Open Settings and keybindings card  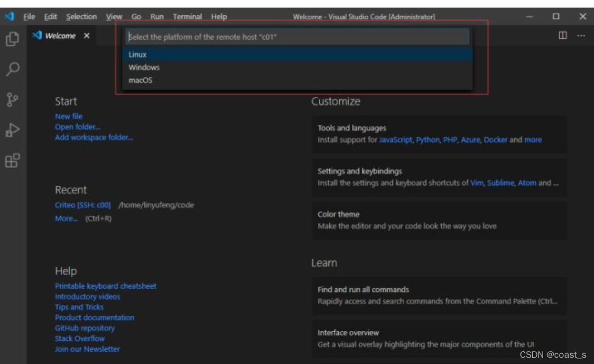point(439,177)
